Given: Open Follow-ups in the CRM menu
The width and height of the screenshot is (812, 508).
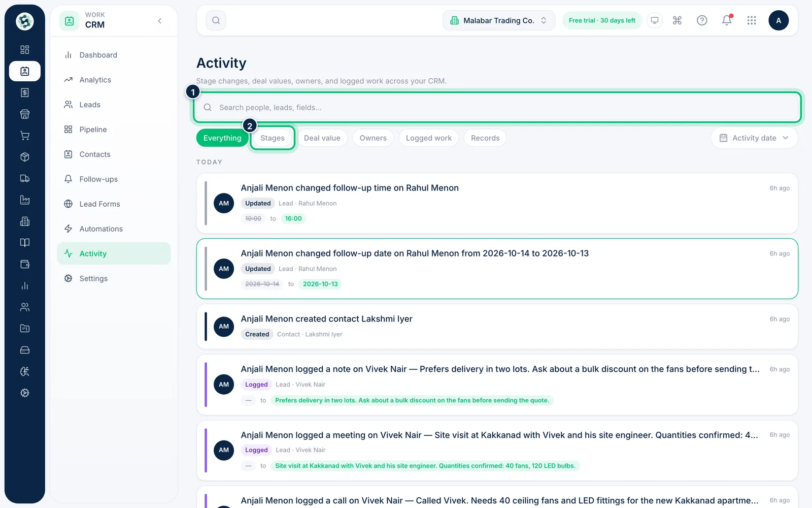Looking at the screenshot, I should pyautogui.click(x=114, y=179).
